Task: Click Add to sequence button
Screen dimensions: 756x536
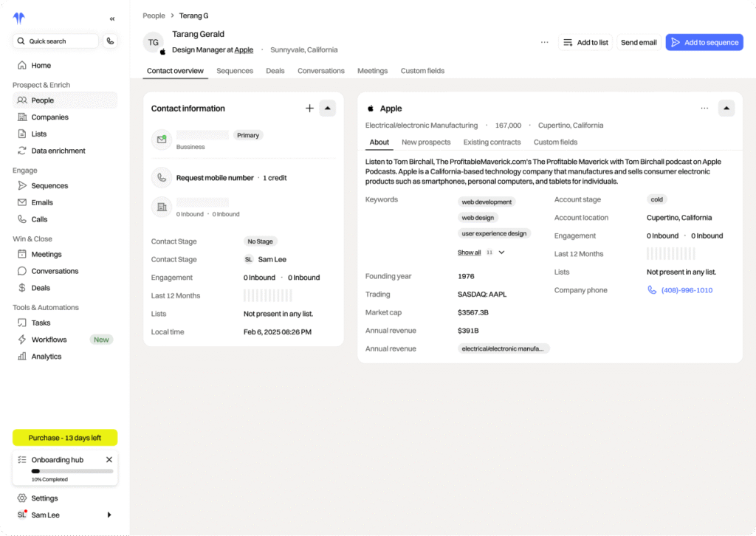Action: coord(704,42)
